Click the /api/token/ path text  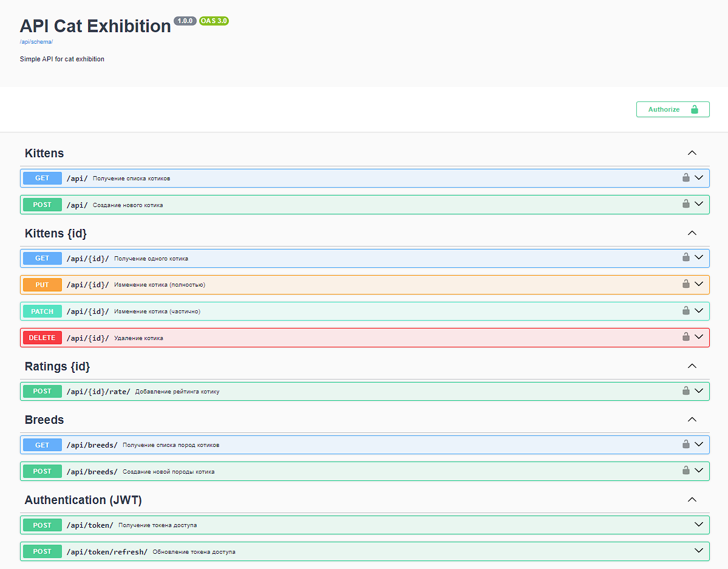(x=90, y=525)
